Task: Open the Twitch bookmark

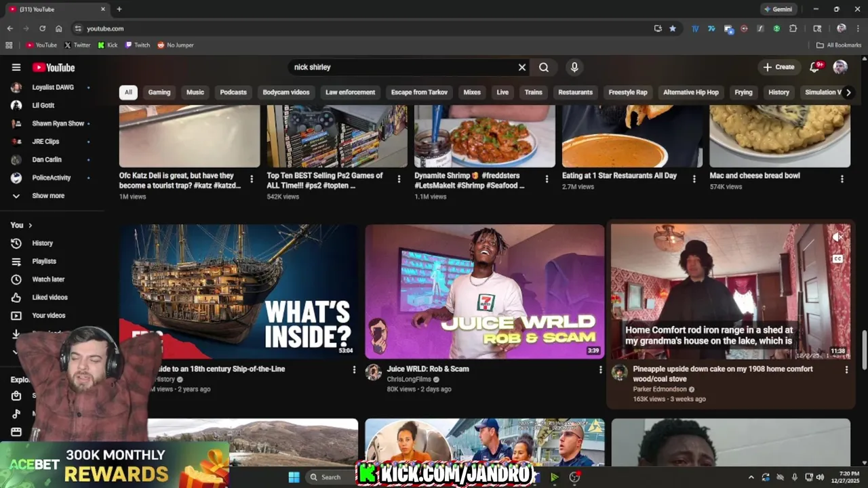Action: tap(138, 45)
